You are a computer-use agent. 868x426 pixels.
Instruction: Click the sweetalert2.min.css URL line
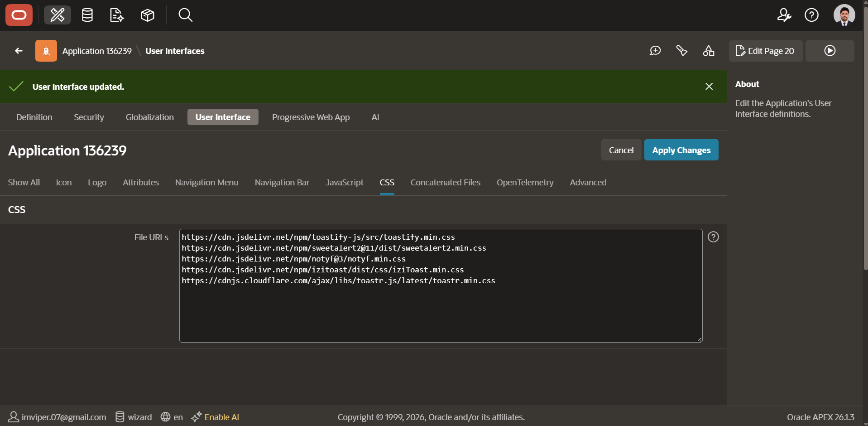click(334, 248)
